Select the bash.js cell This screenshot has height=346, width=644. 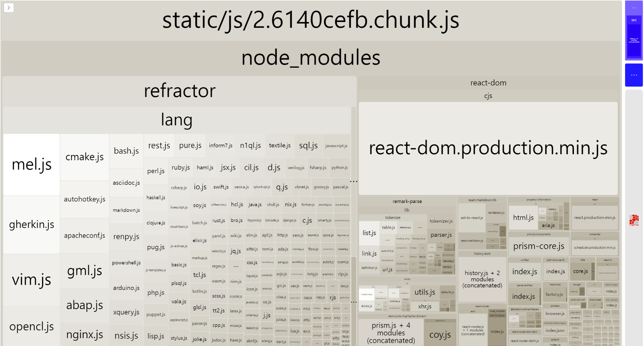point(126,151)
